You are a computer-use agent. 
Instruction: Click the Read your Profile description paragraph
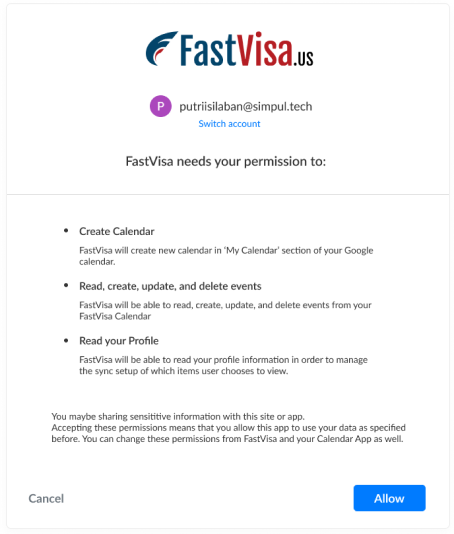[x=223, y=365]
